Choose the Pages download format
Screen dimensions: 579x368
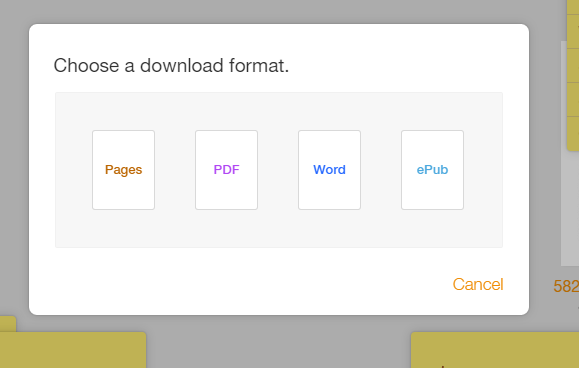123,170
